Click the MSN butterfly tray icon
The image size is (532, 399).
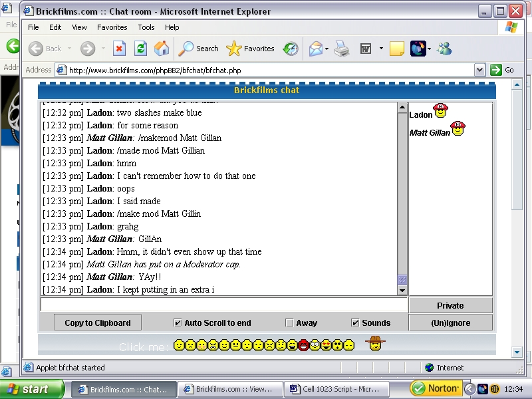coord(483,389)
